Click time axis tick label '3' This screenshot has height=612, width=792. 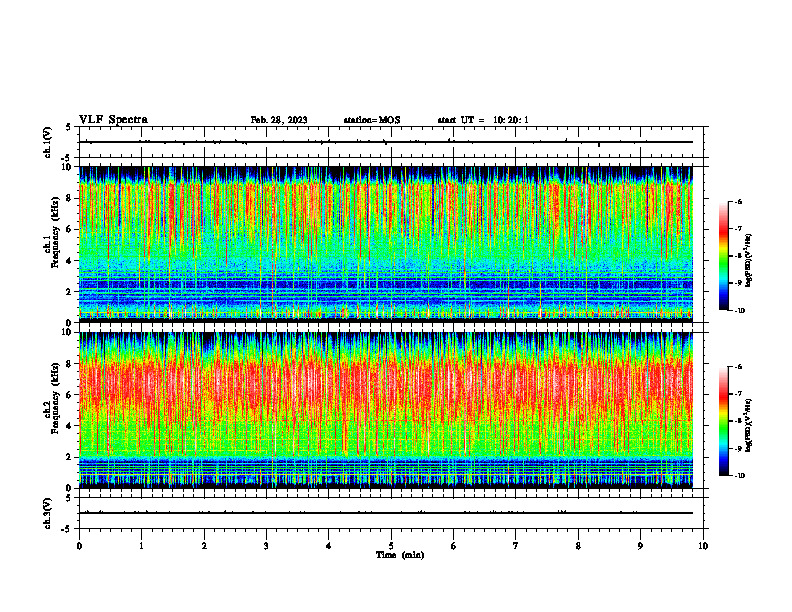(x=266, y=546)
